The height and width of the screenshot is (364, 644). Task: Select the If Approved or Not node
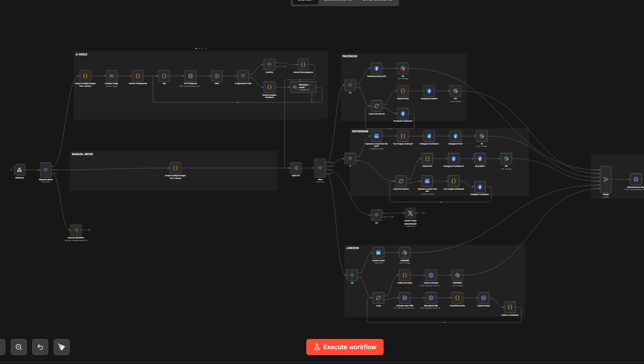click(243, 76)
